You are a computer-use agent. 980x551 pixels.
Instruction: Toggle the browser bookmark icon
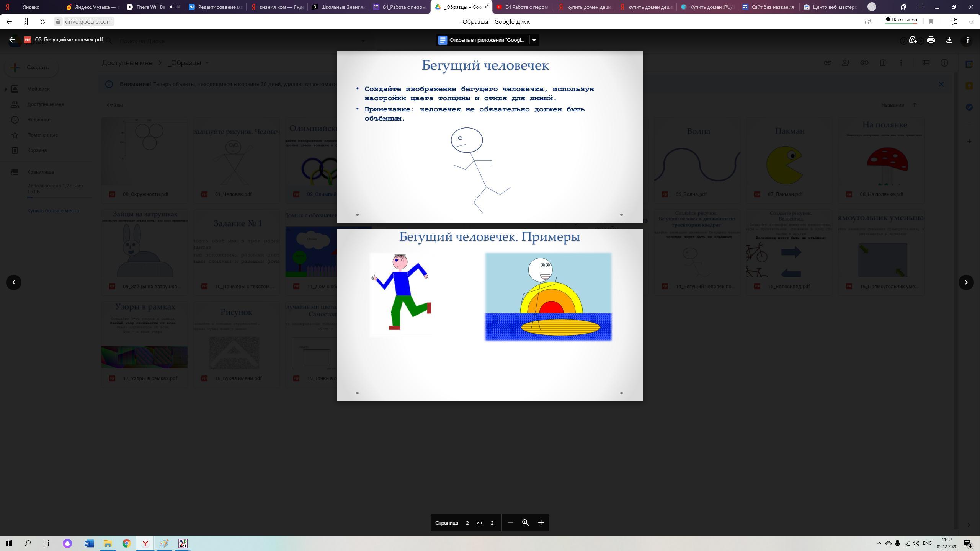[x=931, y=21]
